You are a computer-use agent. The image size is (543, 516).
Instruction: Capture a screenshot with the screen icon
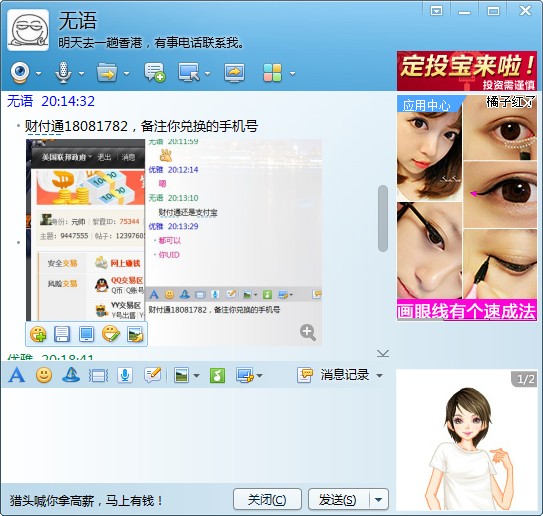point(244,375)
